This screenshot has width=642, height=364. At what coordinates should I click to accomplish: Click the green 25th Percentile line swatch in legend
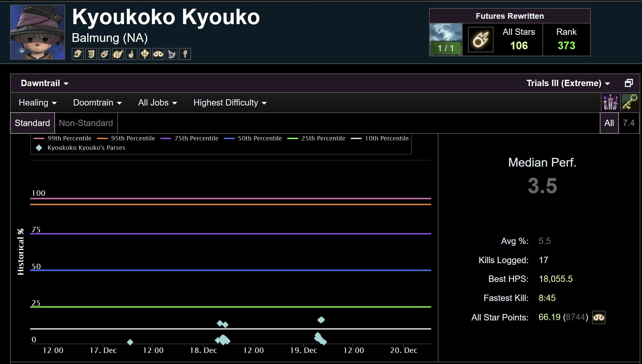point(293,138)
